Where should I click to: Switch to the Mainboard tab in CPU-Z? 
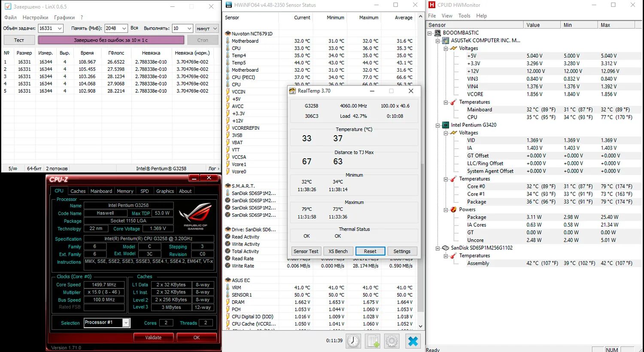(101, 191)
